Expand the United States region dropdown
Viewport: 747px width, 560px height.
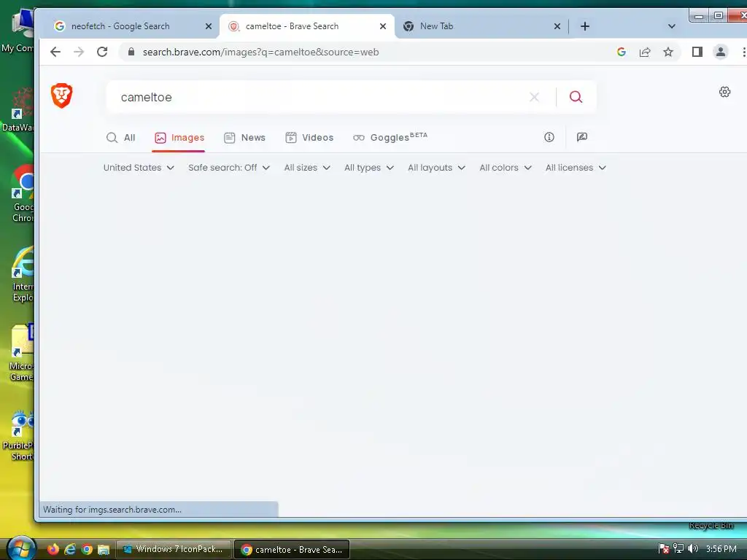pos(139,168)
